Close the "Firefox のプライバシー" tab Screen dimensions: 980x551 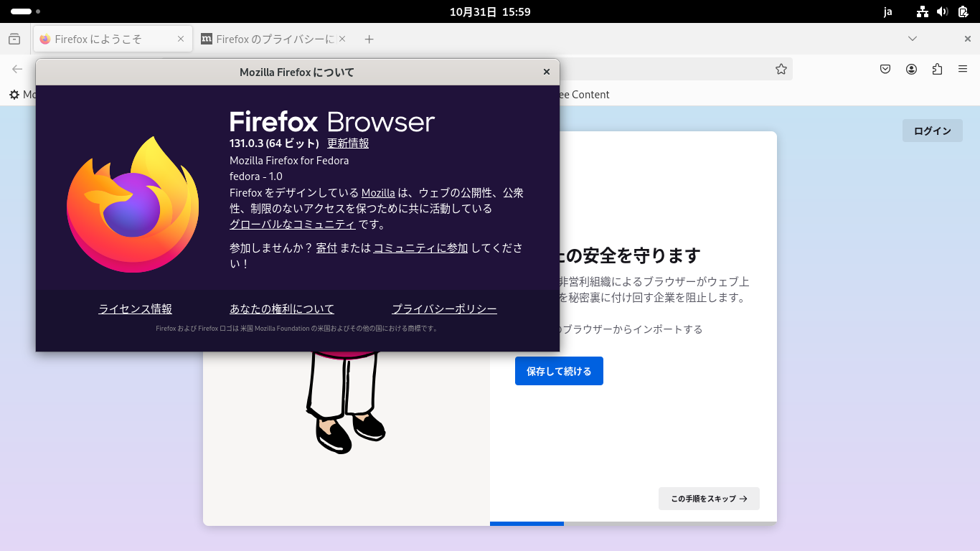coord(342,39)
